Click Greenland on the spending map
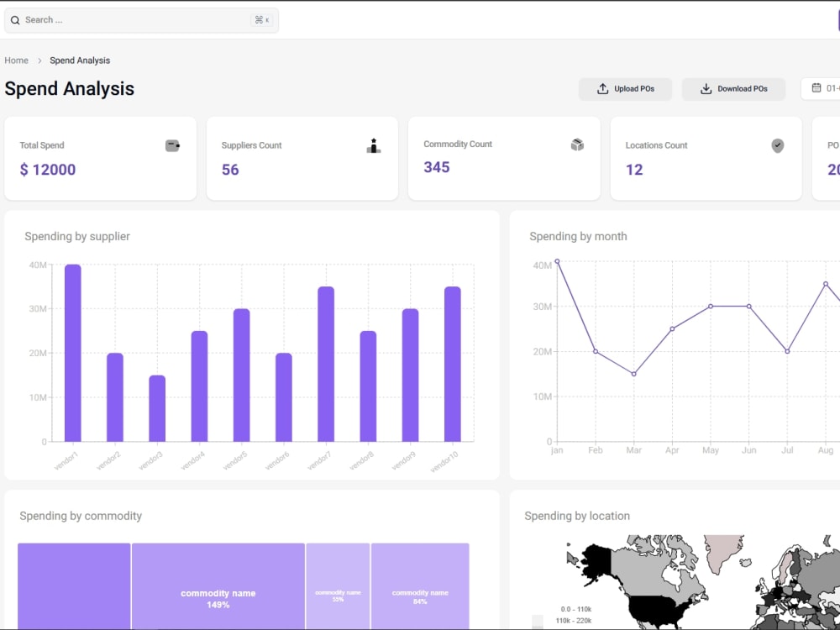 click(723, 552)
